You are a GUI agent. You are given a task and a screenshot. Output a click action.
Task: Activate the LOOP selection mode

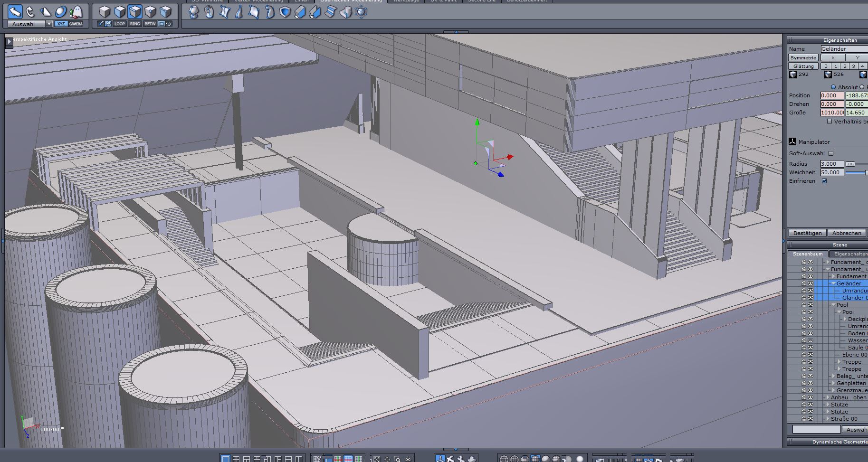[119, 24]
